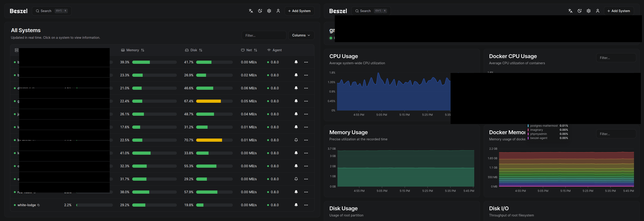The image size is (644, 221).
Task: Open language selector in right Beszel window
Action: point(570,11)
